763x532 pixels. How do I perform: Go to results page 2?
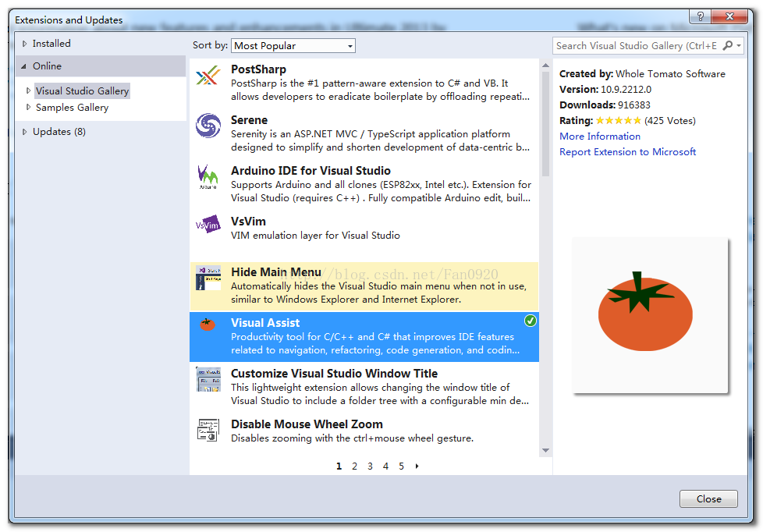(354, 466)
